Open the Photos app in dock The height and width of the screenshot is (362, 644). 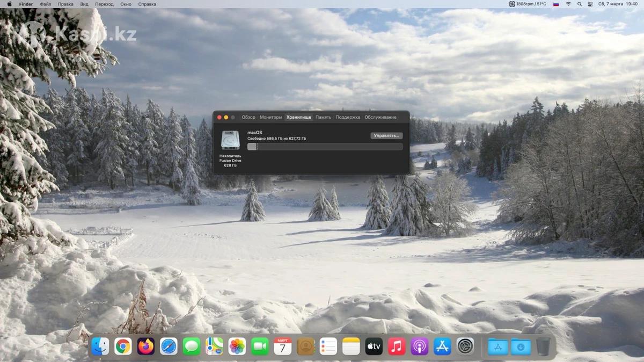[x=237, y=346]
